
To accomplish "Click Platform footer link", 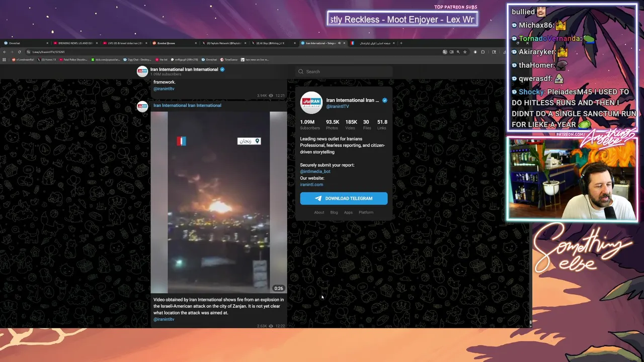I will click(x=366, y=212).
